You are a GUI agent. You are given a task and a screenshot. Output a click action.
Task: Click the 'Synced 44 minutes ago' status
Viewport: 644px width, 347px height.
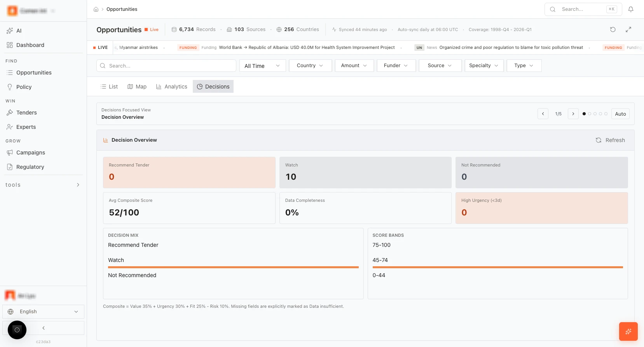360,29
